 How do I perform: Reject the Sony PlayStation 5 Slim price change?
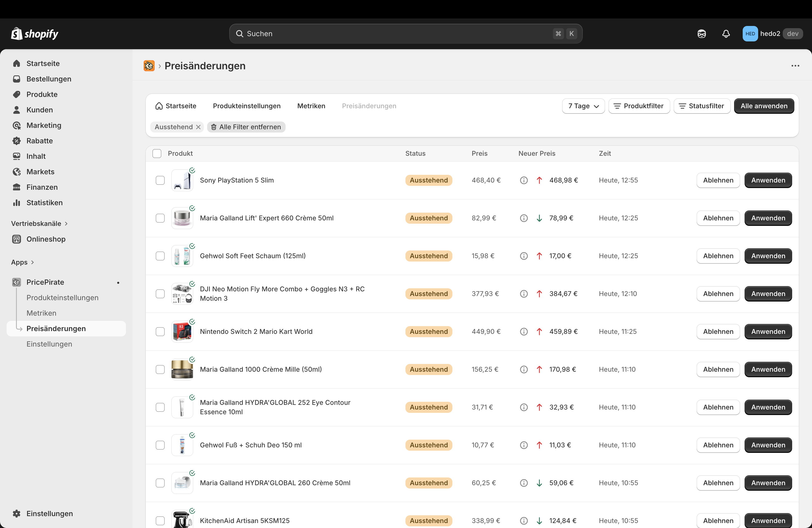[x=718, y=180]
